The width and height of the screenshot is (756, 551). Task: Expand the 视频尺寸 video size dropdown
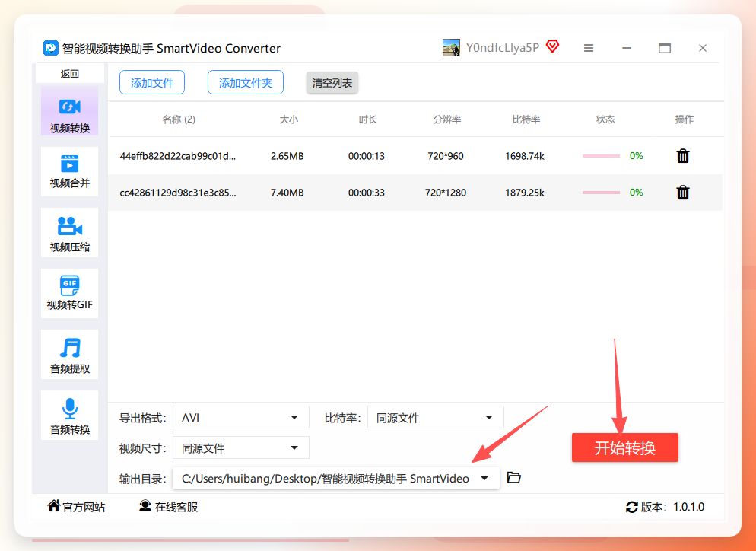[240, 448]
